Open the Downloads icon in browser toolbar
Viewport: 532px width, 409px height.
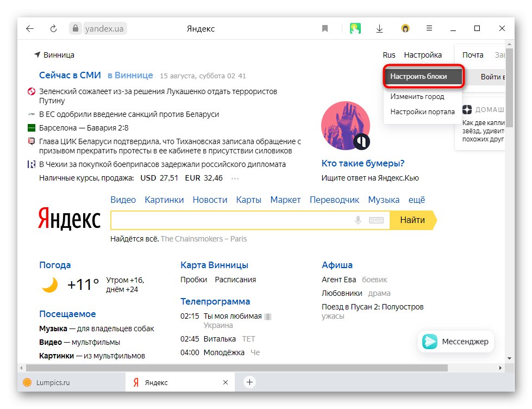(379, 28)
